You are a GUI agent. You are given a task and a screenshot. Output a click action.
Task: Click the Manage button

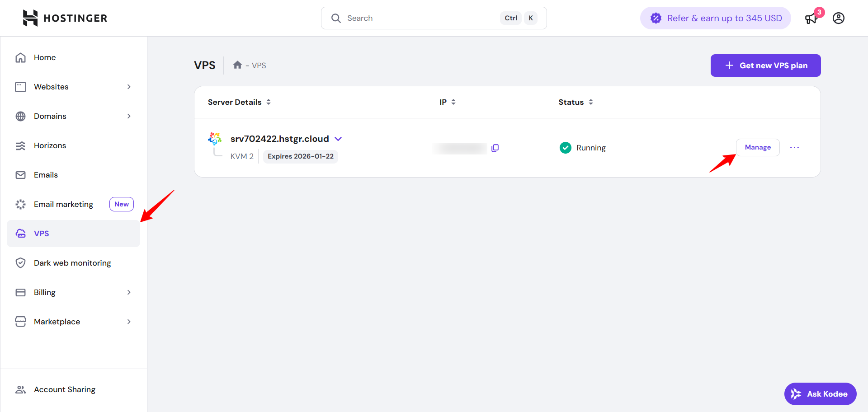tap(758, 147)
